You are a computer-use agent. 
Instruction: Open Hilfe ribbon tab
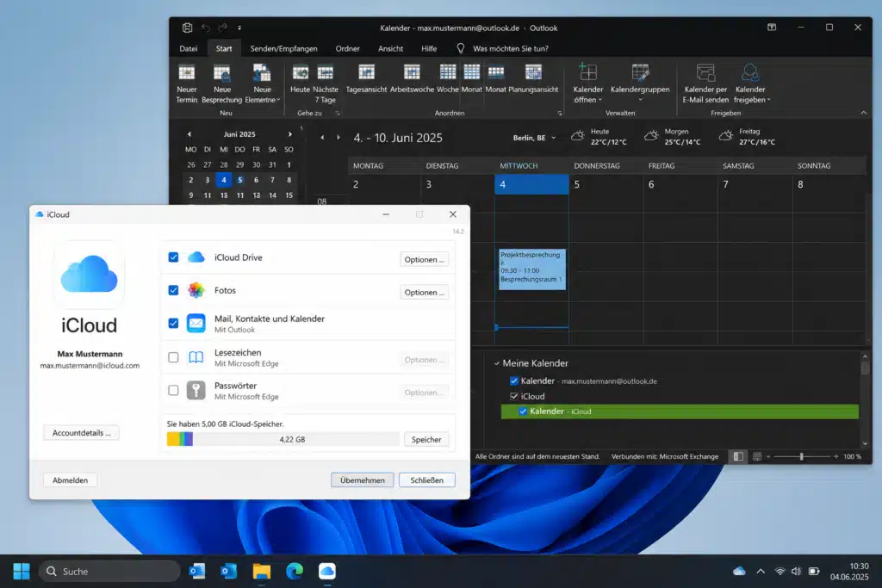[429, 48]
